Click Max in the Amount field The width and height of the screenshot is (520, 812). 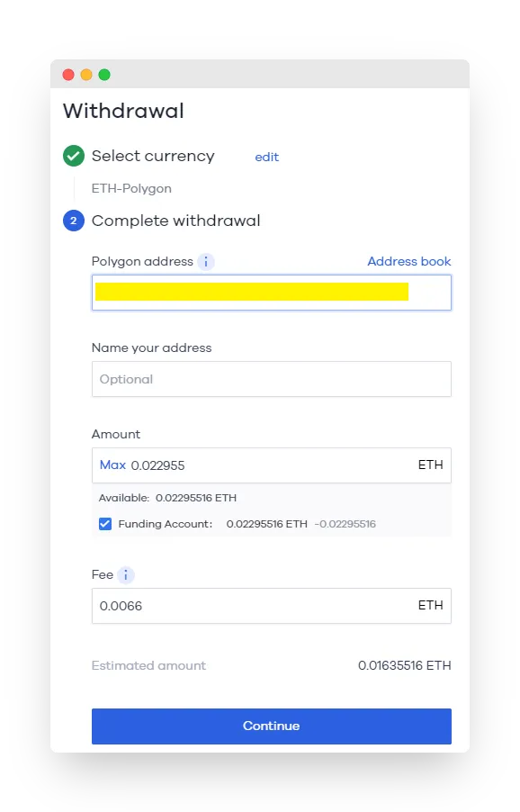tap(112, 465)
